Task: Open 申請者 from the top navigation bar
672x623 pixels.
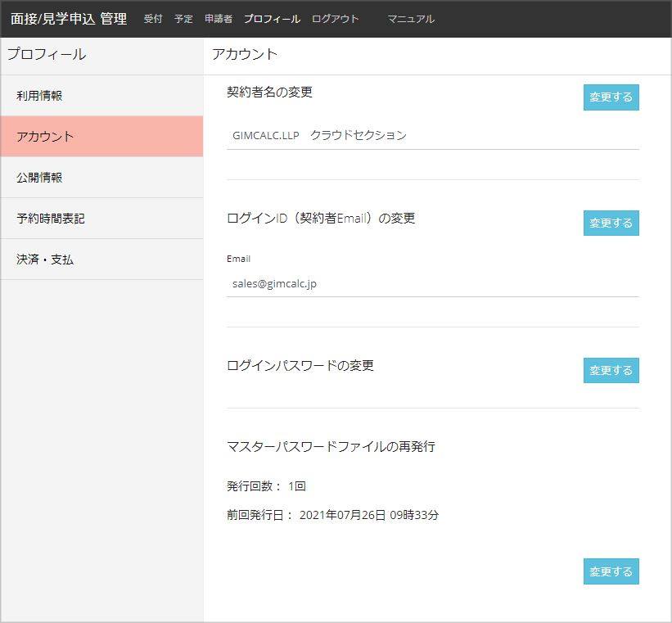Action: [x=219, y=19]
